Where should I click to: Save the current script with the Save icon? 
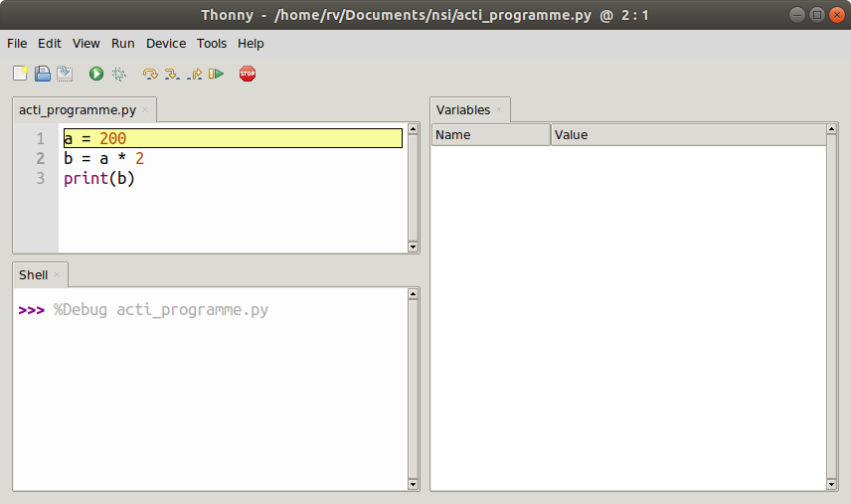tap(65, 74)
